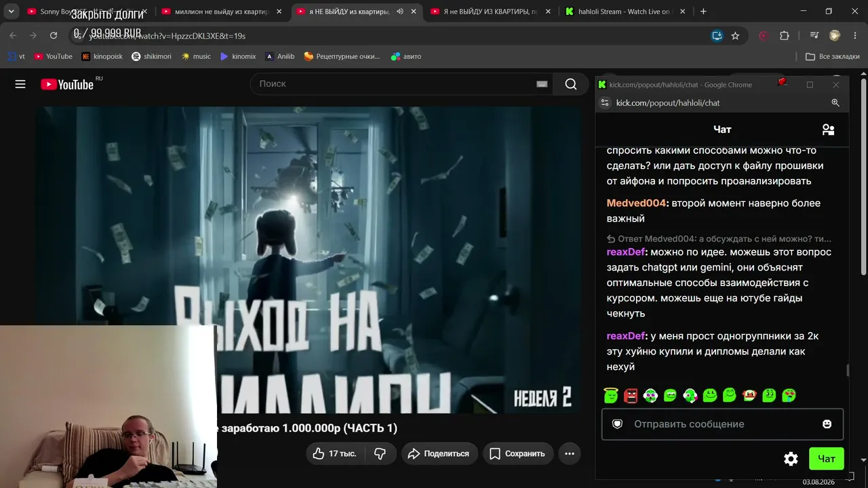This screenshot has height=488, width=868.
Task: Open the more actions three-dot button under video
Action: click(x=570, y=453)
